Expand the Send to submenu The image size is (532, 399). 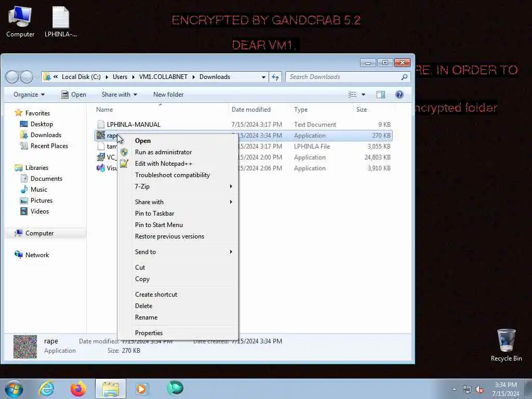178,252
